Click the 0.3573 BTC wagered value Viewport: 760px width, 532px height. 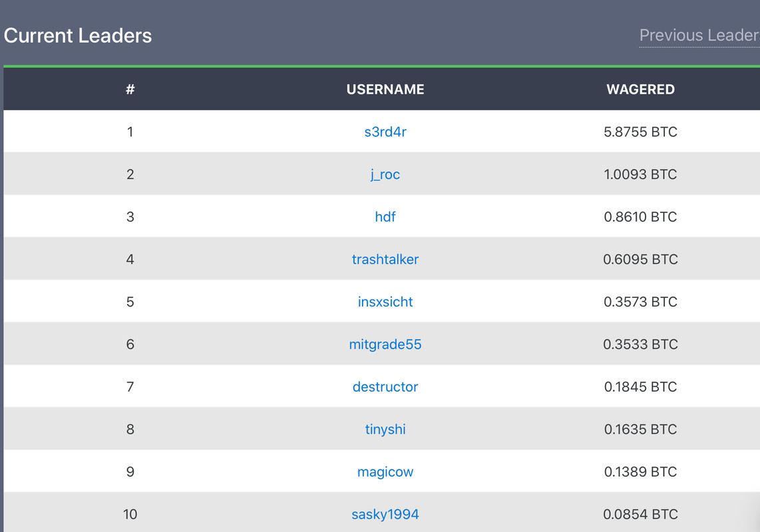coord(640,302)
